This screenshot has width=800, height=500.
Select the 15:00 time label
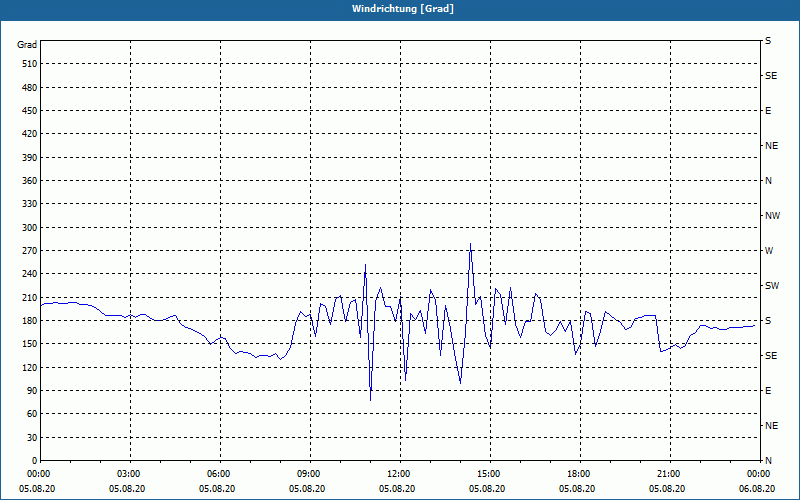pos(487,473)
